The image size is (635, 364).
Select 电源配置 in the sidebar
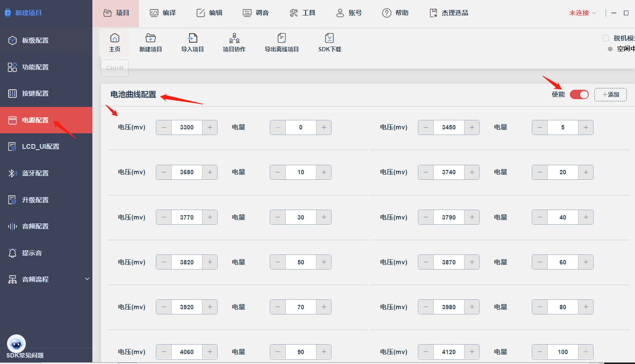coord(46,120)
